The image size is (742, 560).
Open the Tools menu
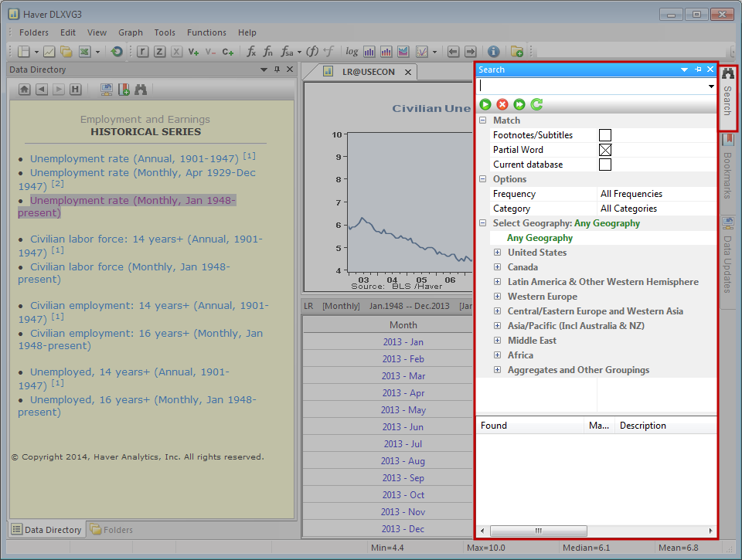pyautogui.click(x=164, y=32)
